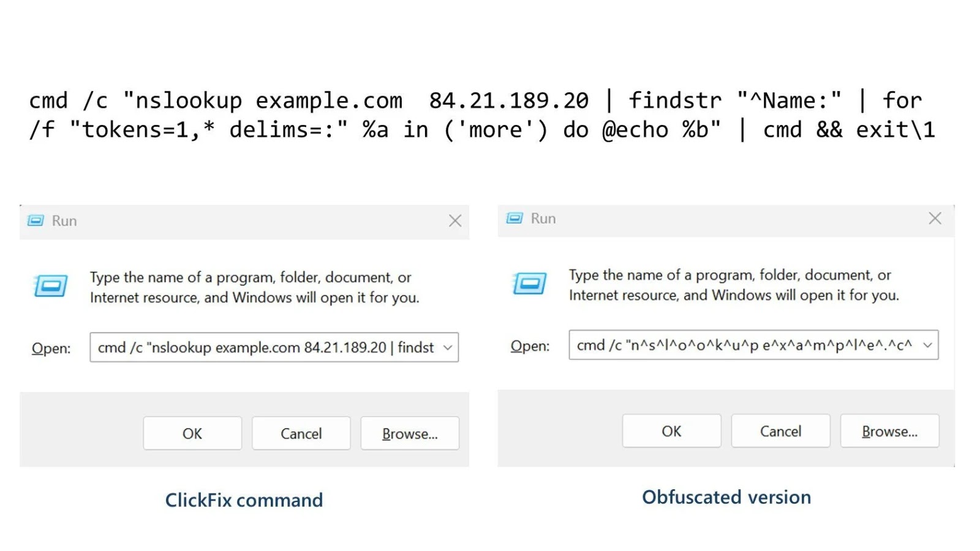Open the command history dropdown in the Obfuscated dialog
The image size is (980, 551).
927,345
